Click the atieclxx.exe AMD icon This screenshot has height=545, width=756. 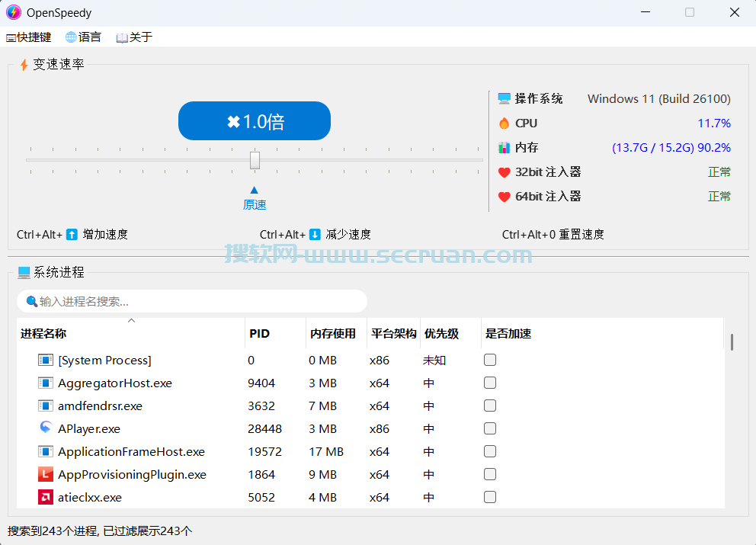45,497
